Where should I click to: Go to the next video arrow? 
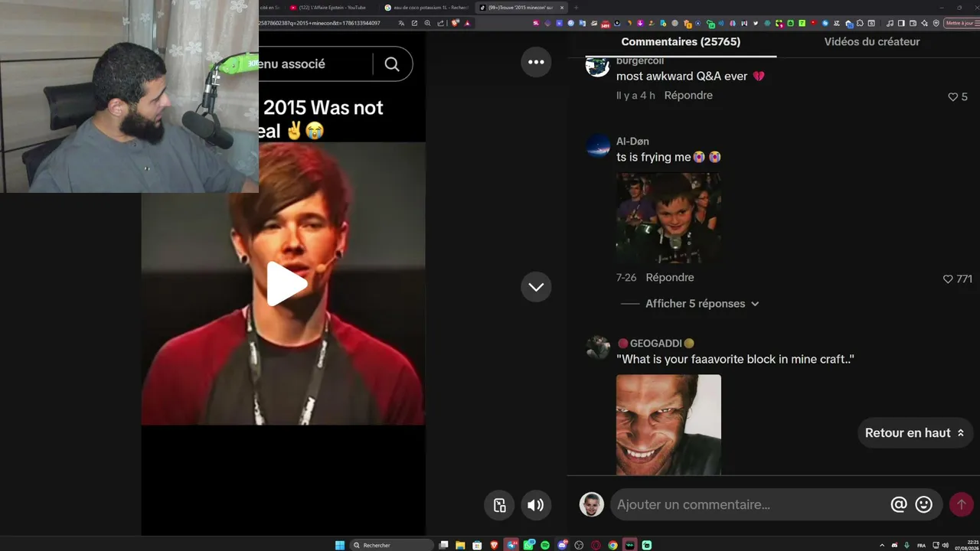pos(536,287)
